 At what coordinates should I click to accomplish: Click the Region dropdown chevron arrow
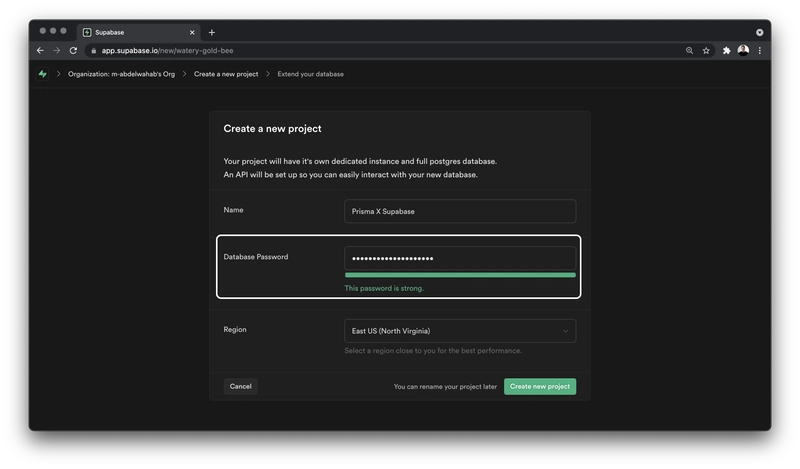(565, 331)
